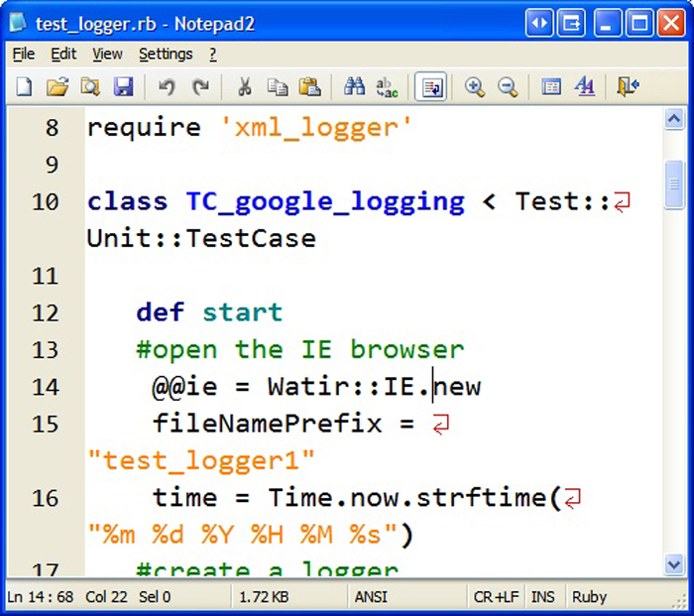Click the window-with-arrow title bar button

tap(571, 22)
